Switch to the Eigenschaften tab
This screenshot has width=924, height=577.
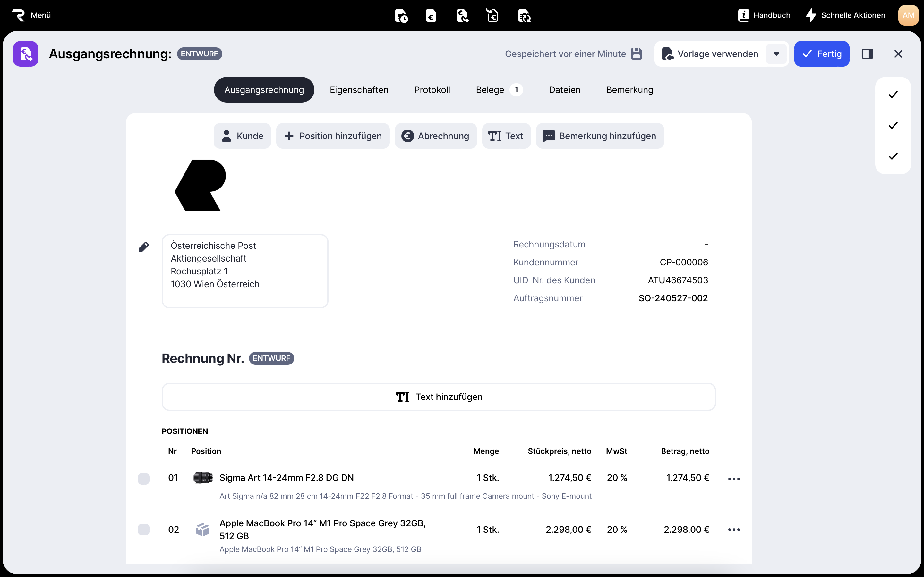click(359, 90)
